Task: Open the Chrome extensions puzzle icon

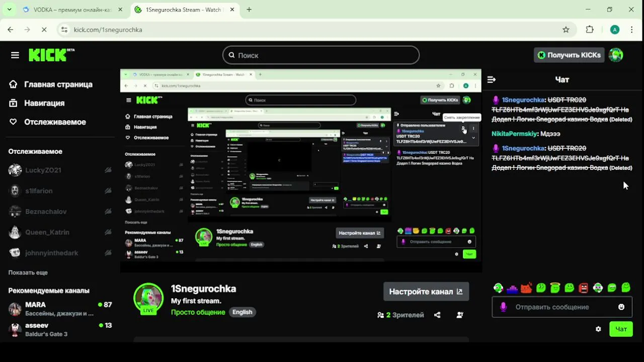Action: pos(590,30)
